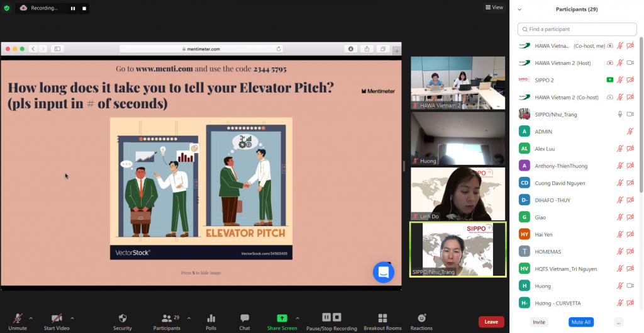The width and height of the screenshot is (644, 333).
Task: Select participant Anthony-ThienThuong
Action: click(577, 166)
